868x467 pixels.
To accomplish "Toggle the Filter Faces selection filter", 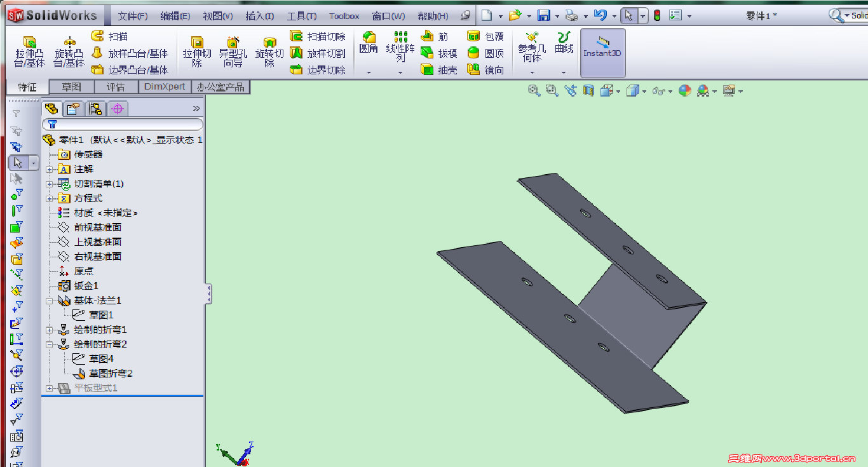I will click(x=17, y=226).
